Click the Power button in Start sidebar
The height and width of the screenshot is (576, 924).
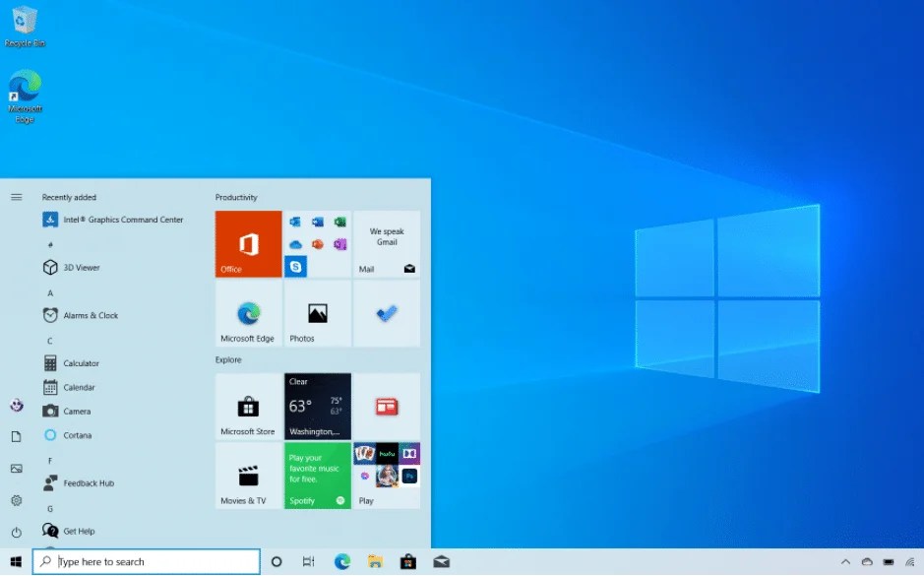17,533
